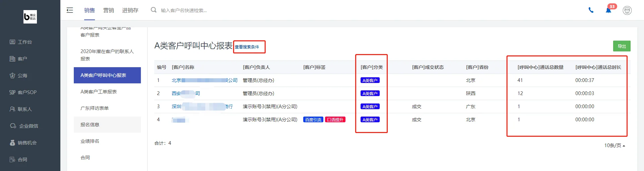Collapse the sidebar with hamburger icon
Screen dimensions: 644x171
coord(70,10)
